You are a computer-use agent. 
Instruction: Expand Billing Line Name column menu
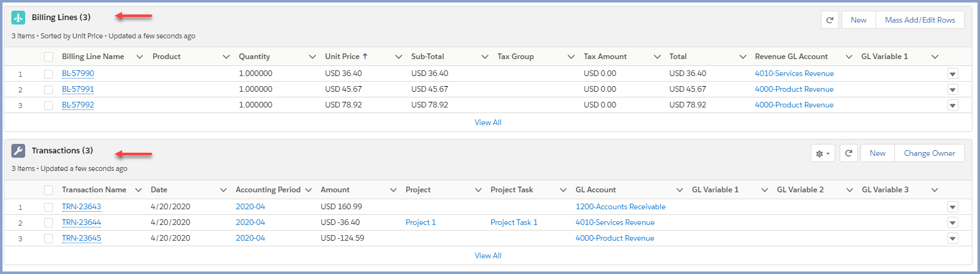pyautogui.click(x=140, y=57)
